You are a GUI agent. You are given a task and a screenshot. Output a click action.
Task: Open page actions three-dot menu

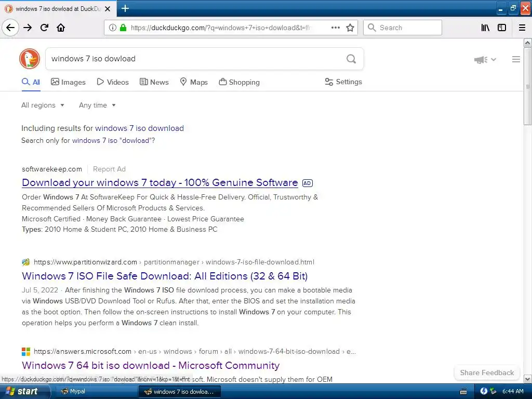335,28
